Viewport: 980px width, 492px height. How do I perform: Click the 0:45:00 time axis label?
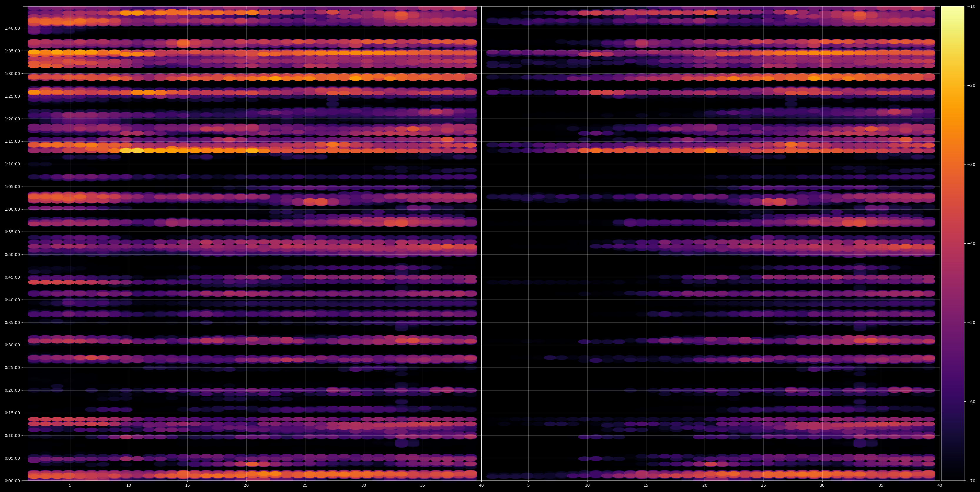click(13, 277)
